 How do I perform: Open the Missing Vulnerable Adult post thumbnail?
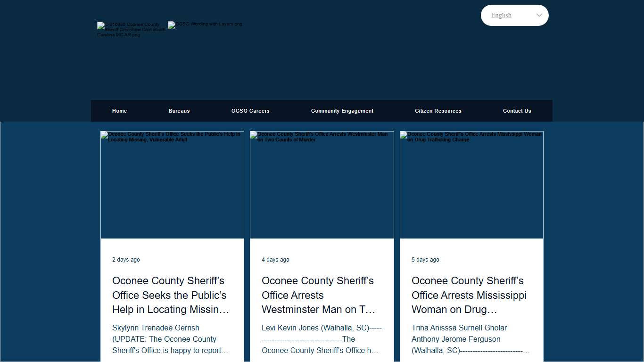pos(172,185)
